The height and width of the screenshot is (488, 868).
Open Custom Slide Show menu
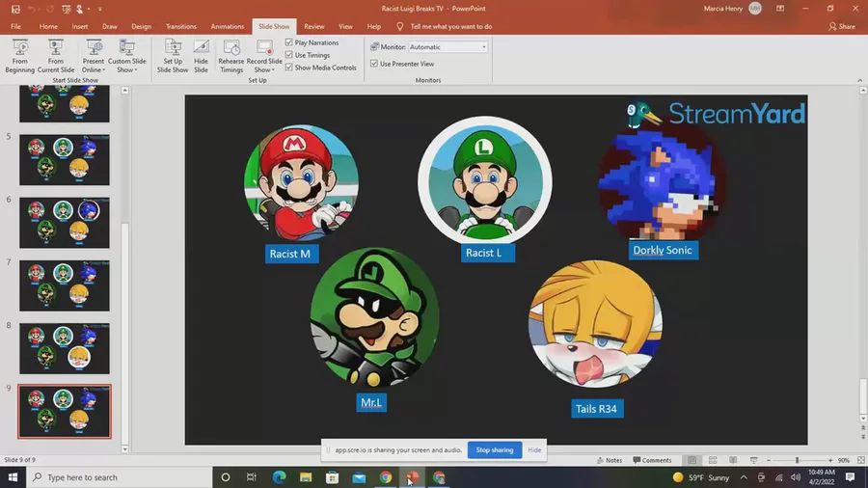tap(126, 56)
